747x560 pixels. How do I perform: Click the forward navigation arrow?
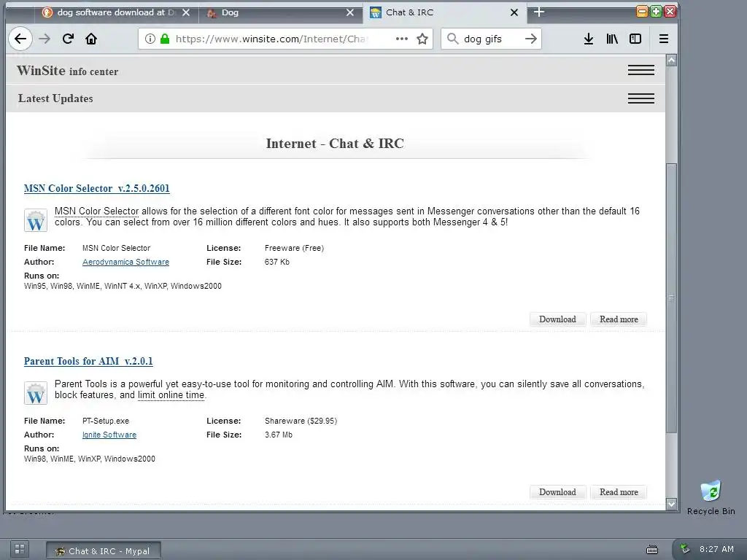44,39
